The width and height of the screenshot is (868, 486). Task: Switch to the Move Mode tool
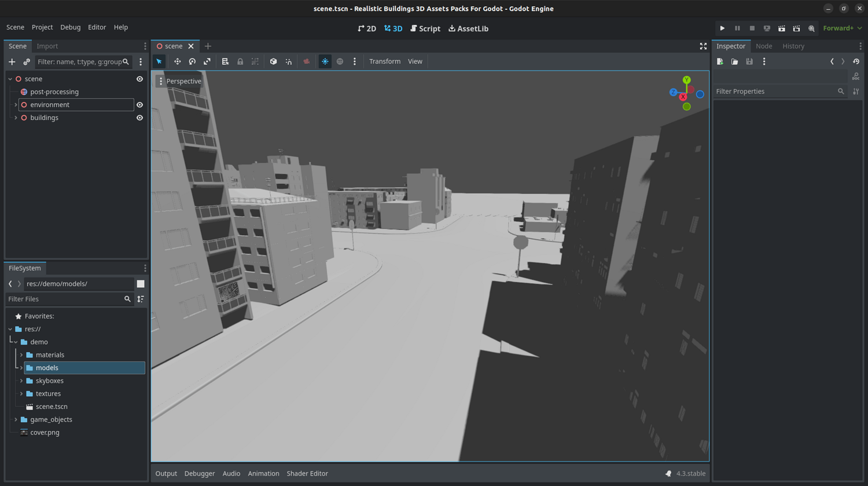pyautogui.click(x=177, y=61)
